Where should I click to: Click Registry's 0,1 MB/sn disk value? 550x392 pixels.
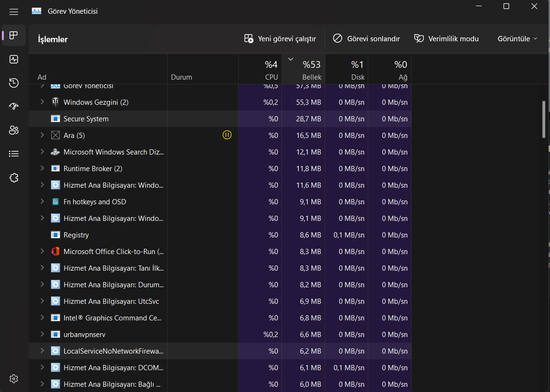[x=349, y=235]
